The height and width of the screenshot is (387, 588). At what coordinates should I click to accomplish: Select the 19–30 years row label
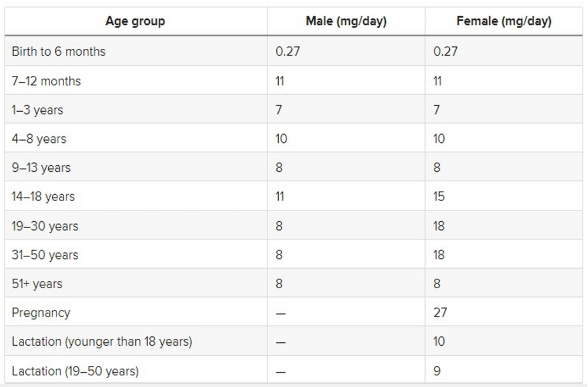[45, 226]
